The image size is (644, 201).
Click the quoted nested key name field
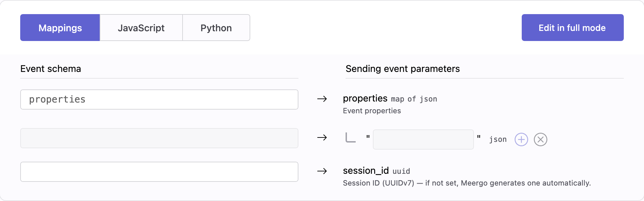(423, 139)
